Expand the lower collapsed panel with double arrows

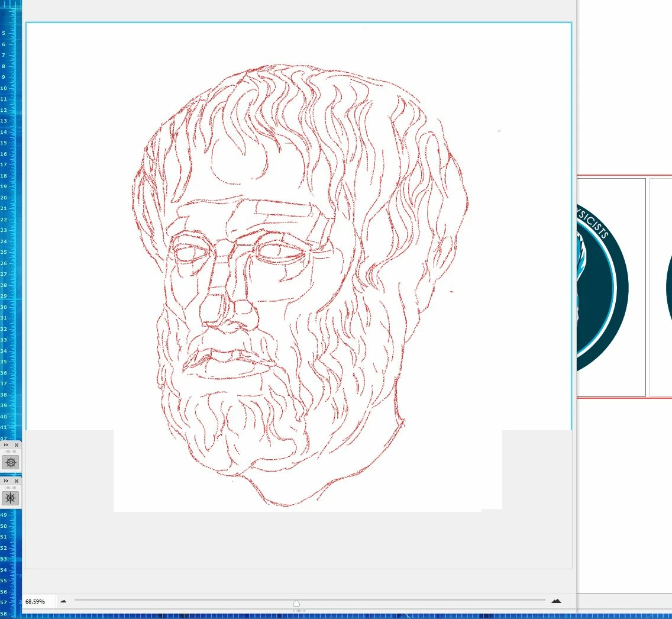6,481
